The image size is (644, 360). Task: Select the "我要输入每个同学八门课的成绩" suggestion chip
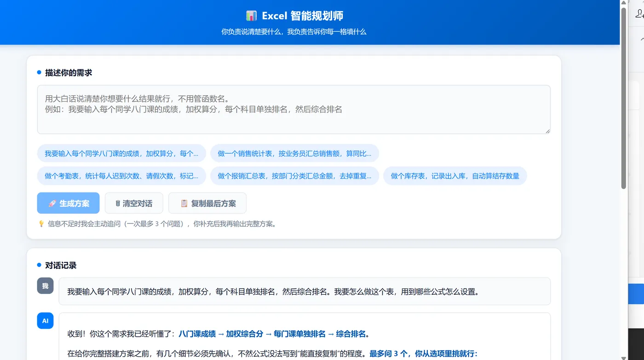pos(121,154)
